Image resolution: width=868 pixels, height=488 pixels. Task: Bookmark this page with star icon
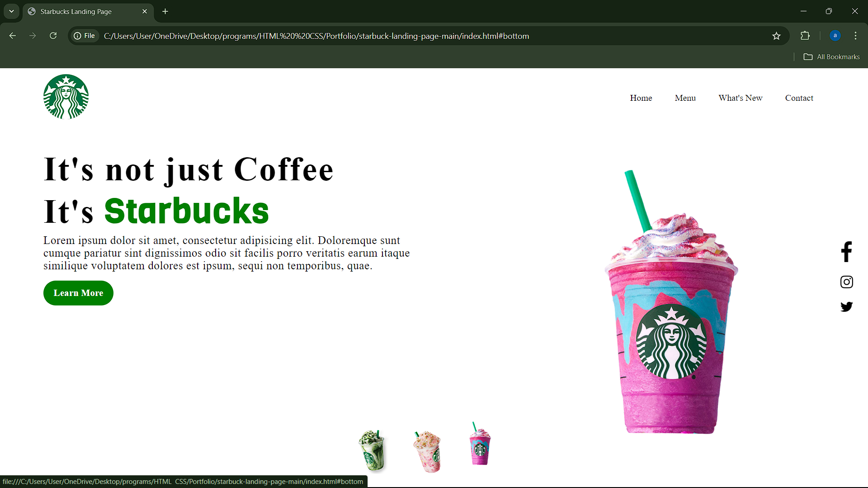[776, 36]
